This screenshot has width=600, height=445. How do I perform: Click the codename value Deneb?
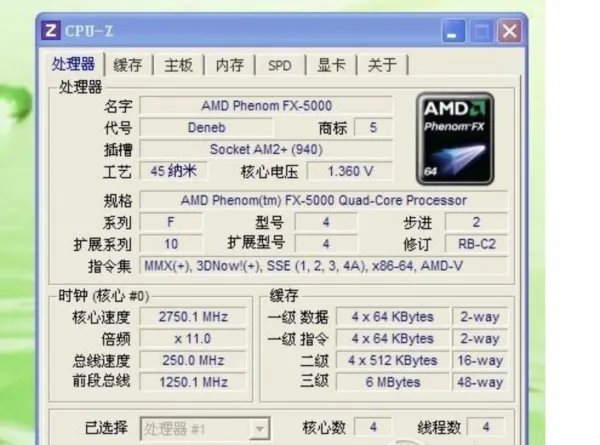[x=207, y=127]
